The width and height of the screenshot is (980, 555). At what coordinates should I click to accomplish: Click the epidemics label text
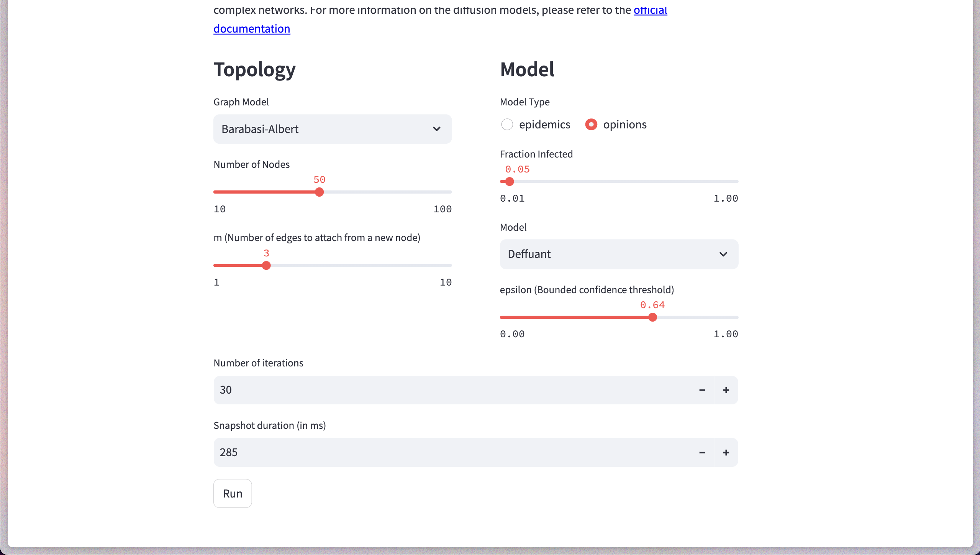point(544,125)
